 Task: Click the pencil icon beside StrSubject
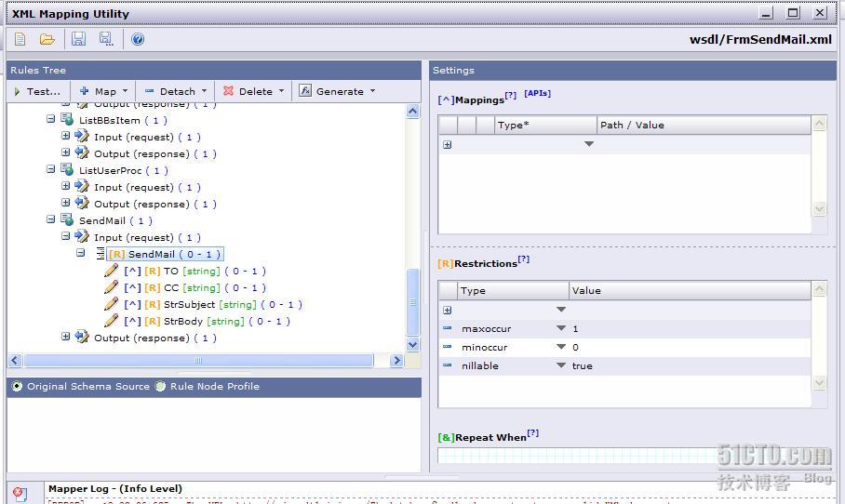(111, 304)
